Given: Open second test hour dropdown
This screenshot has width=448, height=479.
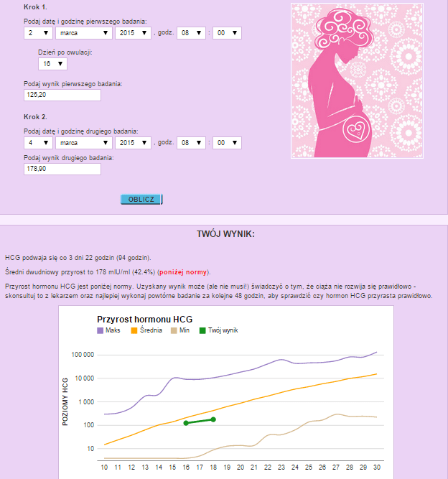Looking at the screenshot, I should 191,143.
